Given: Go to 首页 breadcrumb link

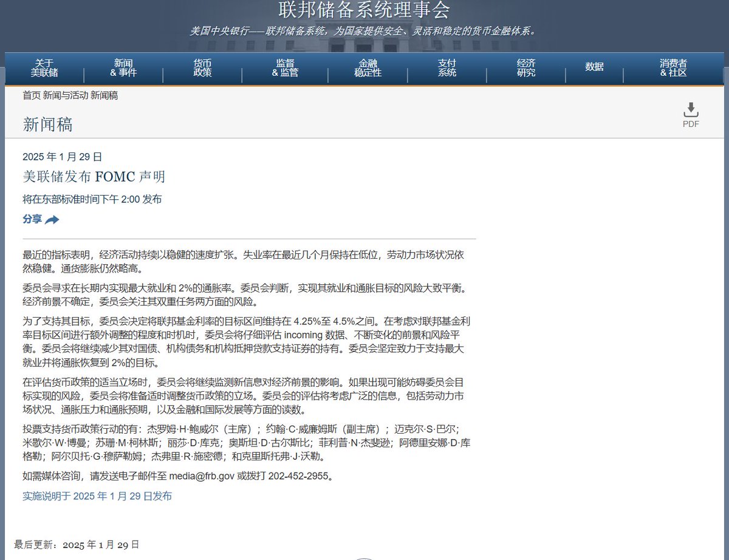Looking at the screenshot, I should click(x=32, y=95).
